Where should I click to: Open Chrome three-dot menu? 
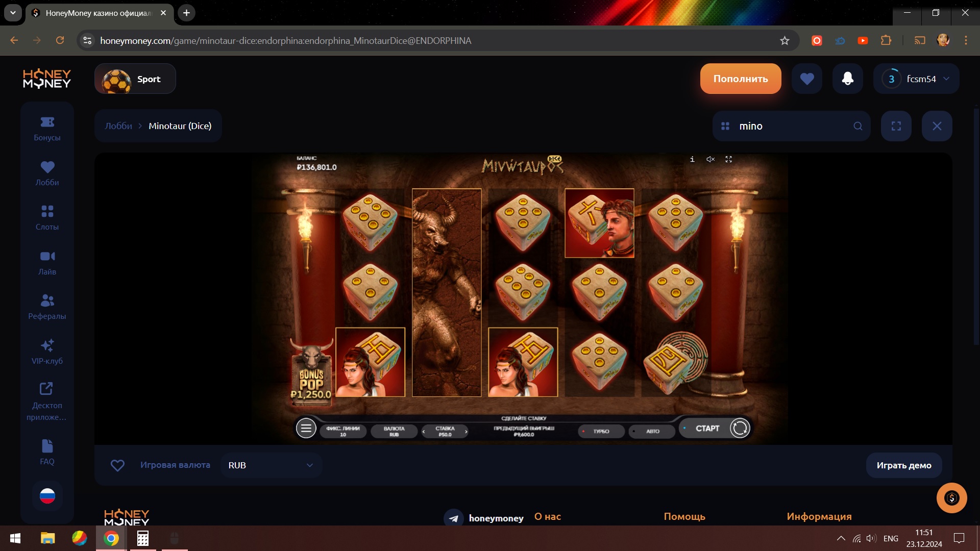pyautogui.click(x=966, y=40)
